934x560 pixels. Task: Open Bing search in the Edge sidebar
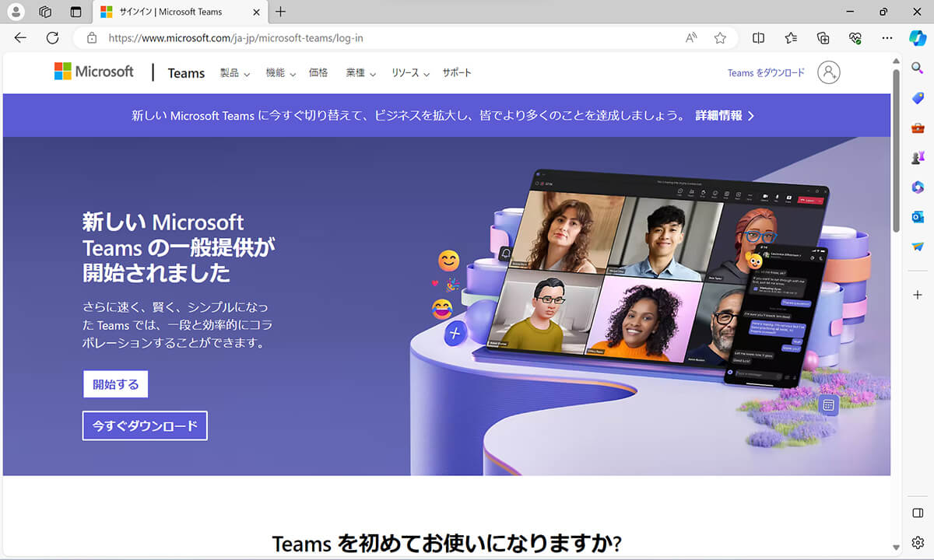point(918,68)
